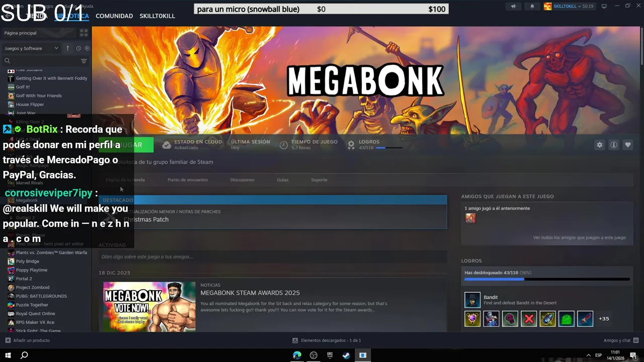Open the Windows Start menu
The width and height of the screenshot is (644, 362).
pos(8,355)
